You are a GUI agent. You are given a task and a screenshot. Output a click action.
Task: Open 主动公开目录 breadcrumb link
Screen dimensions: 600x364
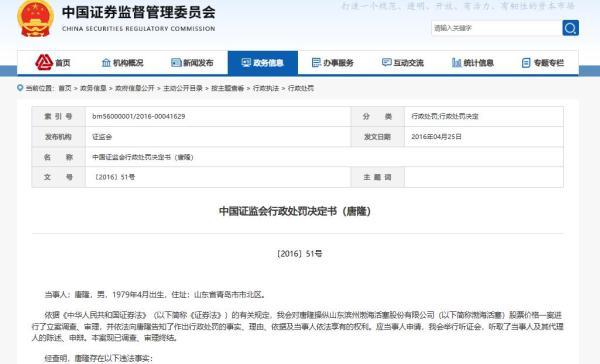pyautogui.click(x=183, y=88)
